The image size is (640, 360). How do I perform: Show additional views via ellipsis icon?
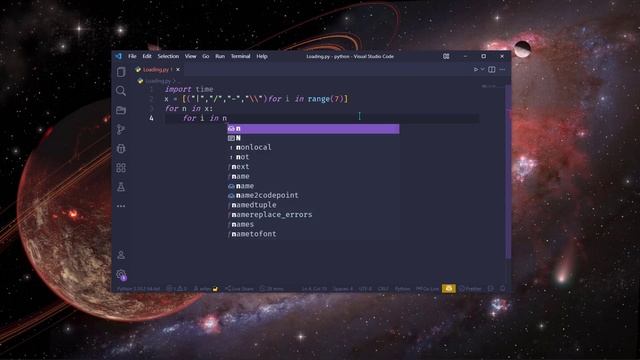(x=121, y=206)
